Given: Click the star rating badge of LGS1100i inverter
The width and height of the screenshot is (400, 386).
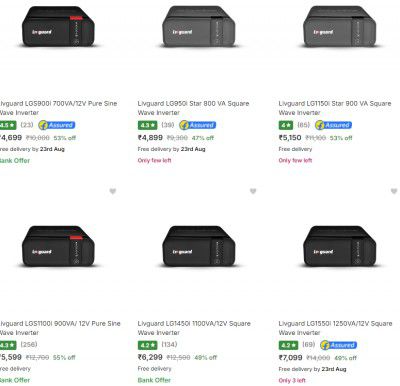Looking at the screenshot, I should (x=8, y=345).
